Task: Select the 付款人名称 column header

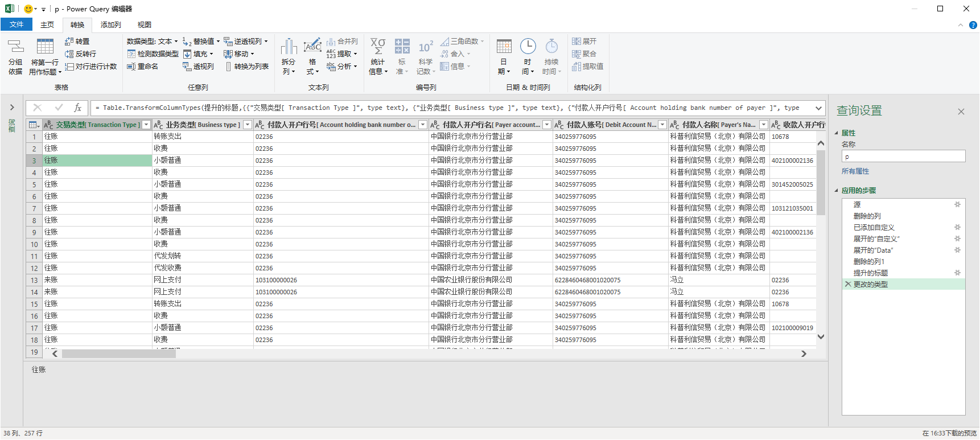Action: (x=719, y=125)
